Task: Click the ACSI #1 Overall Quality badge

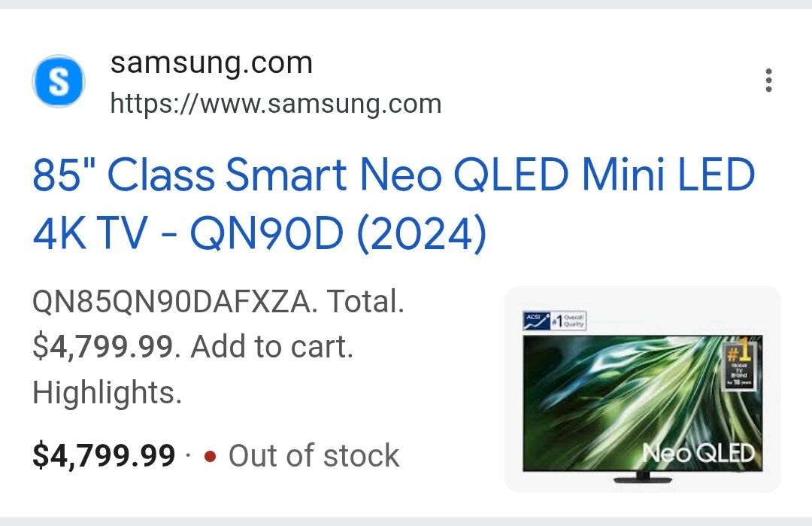Action: pos(554,320)
